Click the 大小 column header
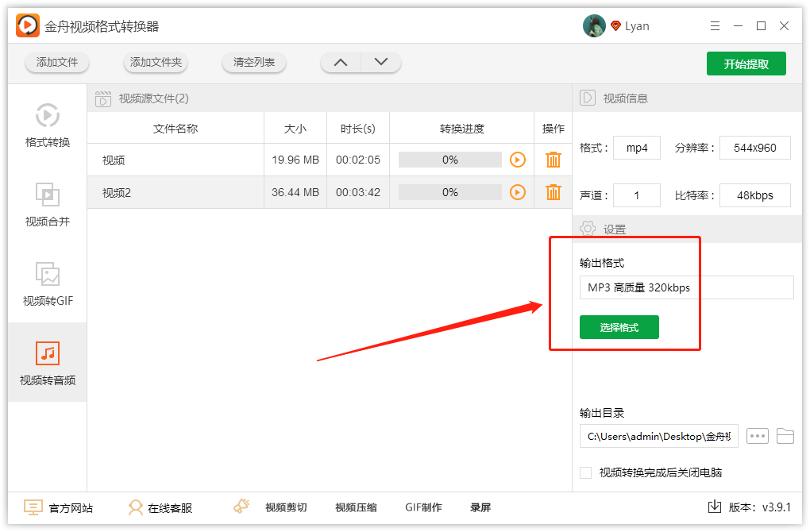The height and width of the screenshot is (532, 810). pyautogui.click(x=295, y=129)
